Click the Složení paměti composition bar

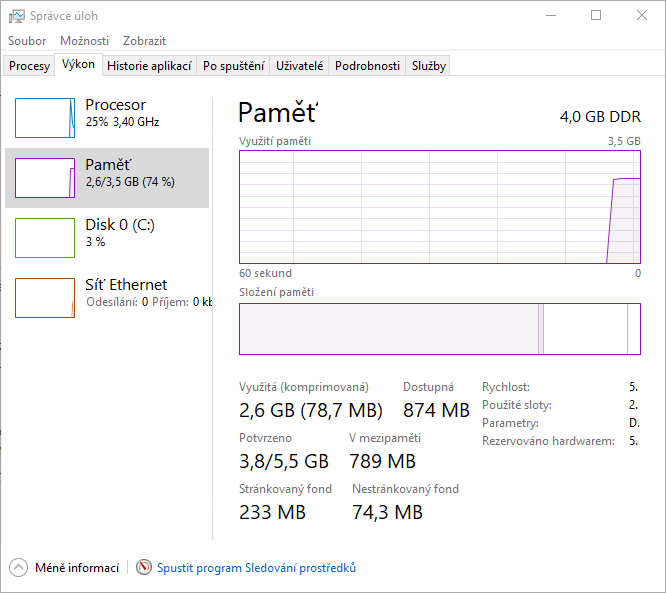coord(440,329)
